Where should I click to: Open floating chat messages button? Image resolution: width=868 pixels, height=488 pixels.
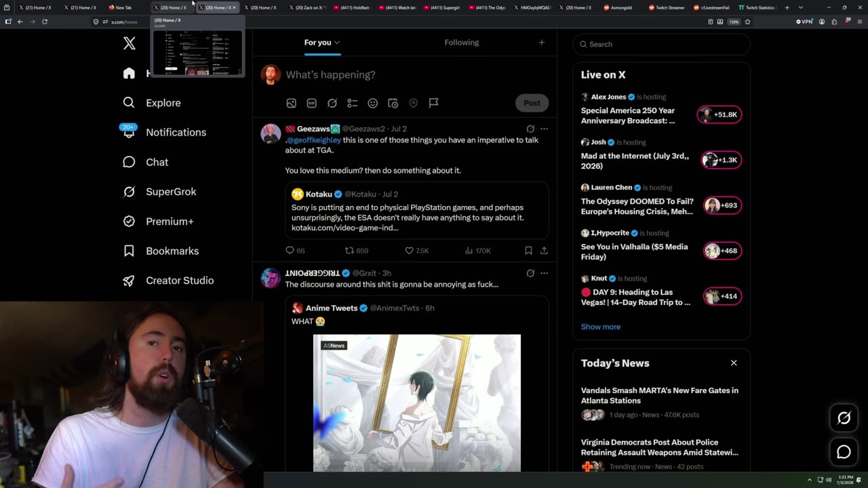coord(844,452)
